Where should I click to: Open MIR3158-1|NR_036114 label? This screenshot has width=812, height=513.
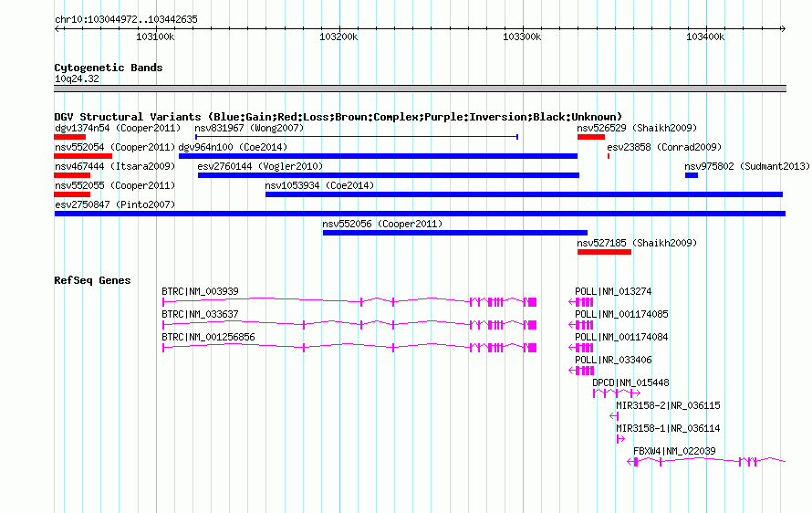(x=668, y=428)
